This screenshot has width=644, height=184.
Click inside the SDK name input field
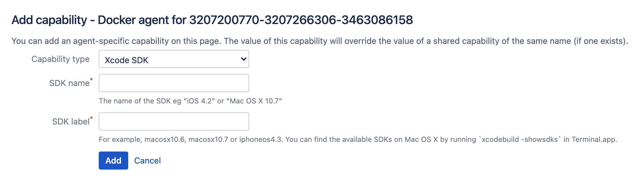click(173, 83)
